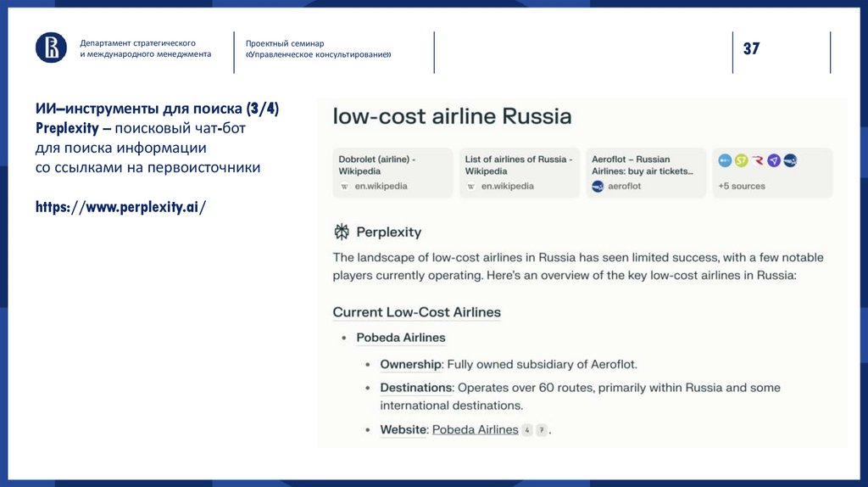Screen dimensions: 868x487
Task: Expand the +5 sources list
Action: click(742, 186)
